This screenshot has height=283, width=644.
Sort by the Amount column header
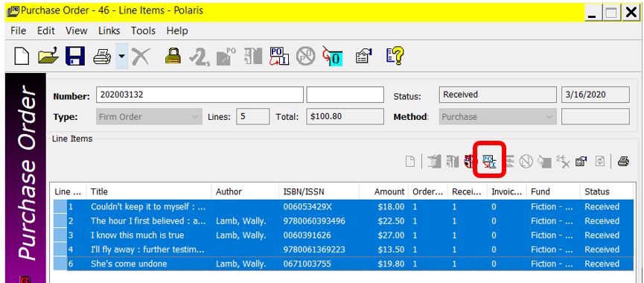point(383,191)
